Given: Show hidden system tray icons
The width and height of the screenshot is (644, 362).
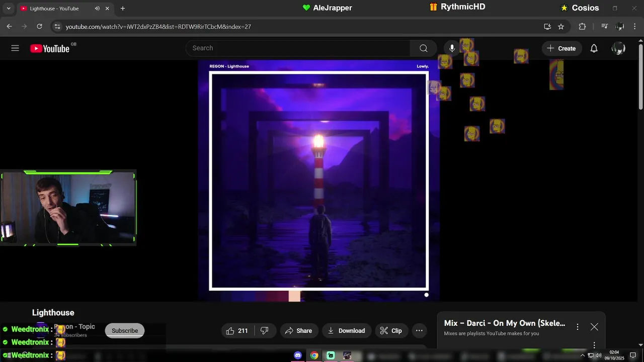Looking at the screenshot, I should (583, 355).
